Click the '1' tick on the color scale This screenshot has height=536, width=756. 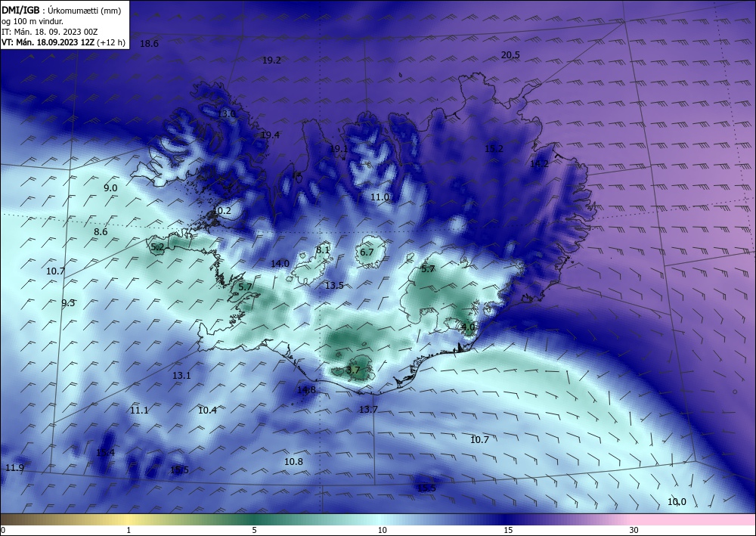[x=129, y=531]
